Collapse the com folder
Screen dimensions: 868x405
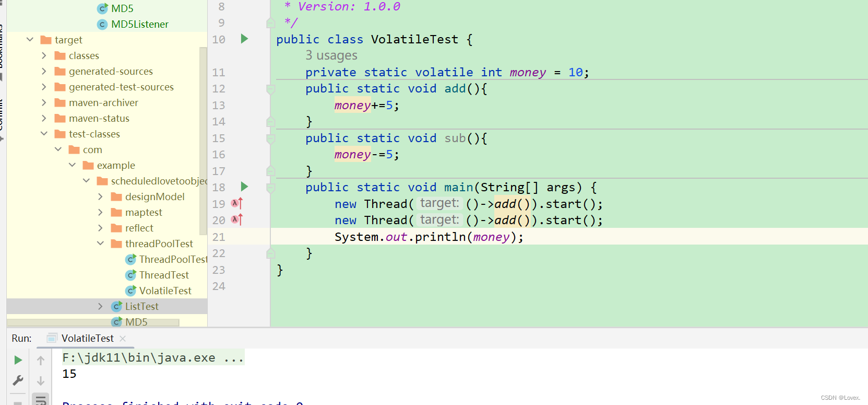pyautogui.click(x=58, y=149)
